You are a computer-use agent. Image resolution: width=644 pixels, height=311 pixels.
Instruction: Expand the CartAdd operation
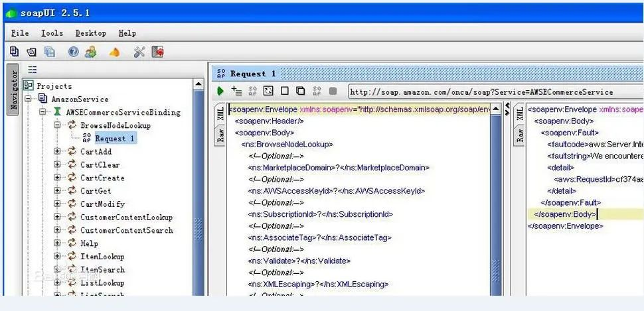tap(57, 151)
